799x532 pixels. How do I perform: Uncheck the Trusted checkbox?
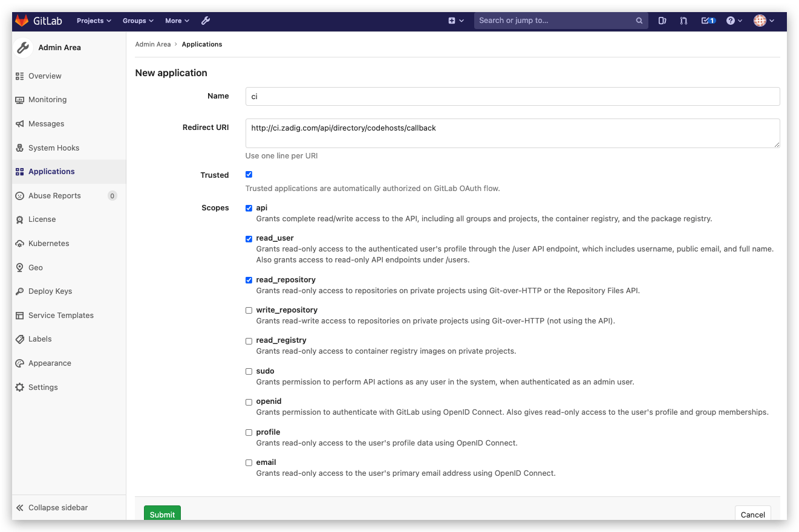click(249, 174)
